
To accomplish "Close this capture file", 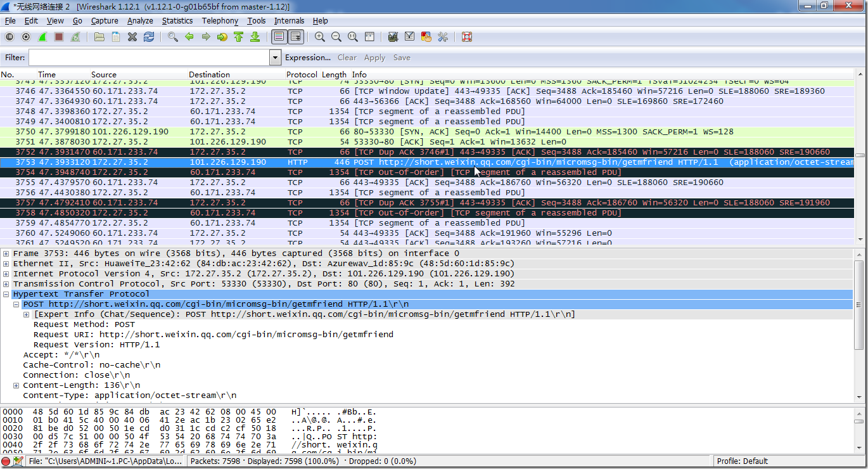I will coord(132,37).
